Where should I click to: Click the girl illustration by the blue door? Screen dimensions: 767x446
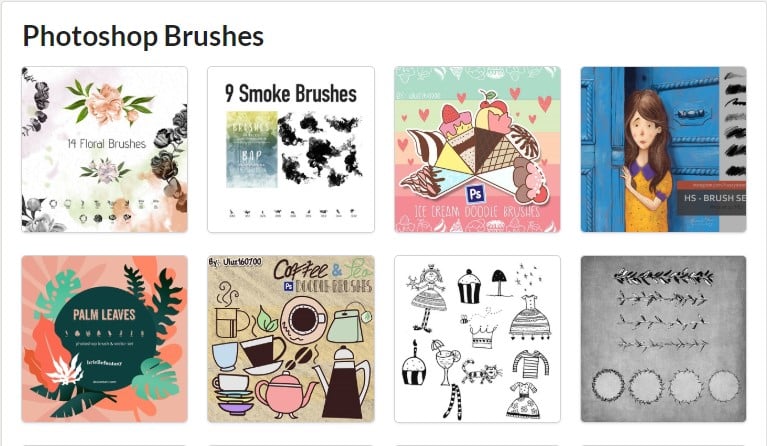coord(647,160)
